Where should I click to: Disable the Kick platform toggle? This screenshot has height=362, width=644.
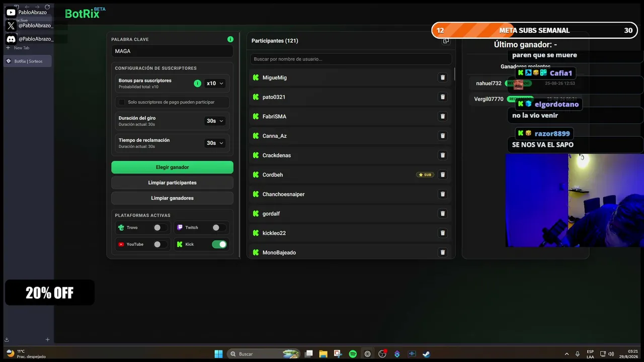219,244
